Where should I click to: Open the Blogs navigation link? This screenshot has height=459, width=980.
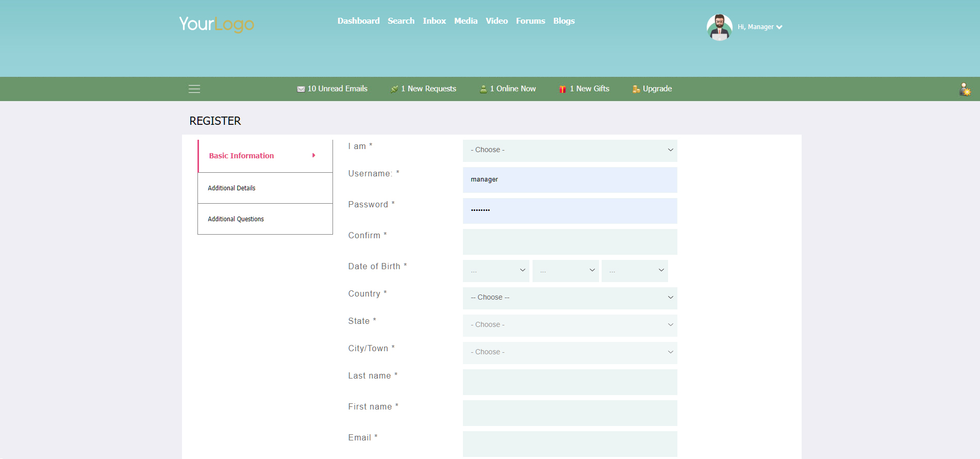[564, 21]
